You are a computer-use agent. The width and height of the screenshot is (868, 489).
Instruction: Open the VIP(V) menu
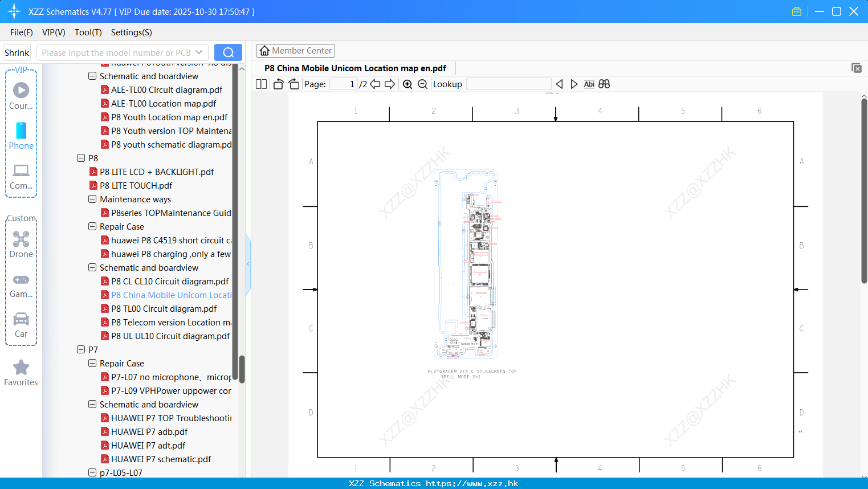click(54, 32)
